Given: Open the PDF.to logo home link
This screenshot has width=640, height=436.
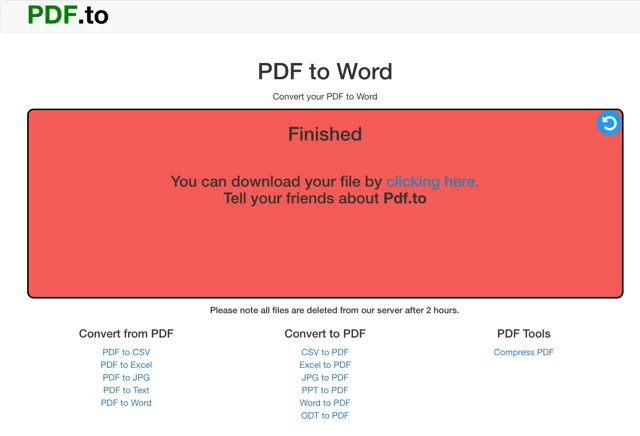Looking at the screenshot, I should [68, 16].
